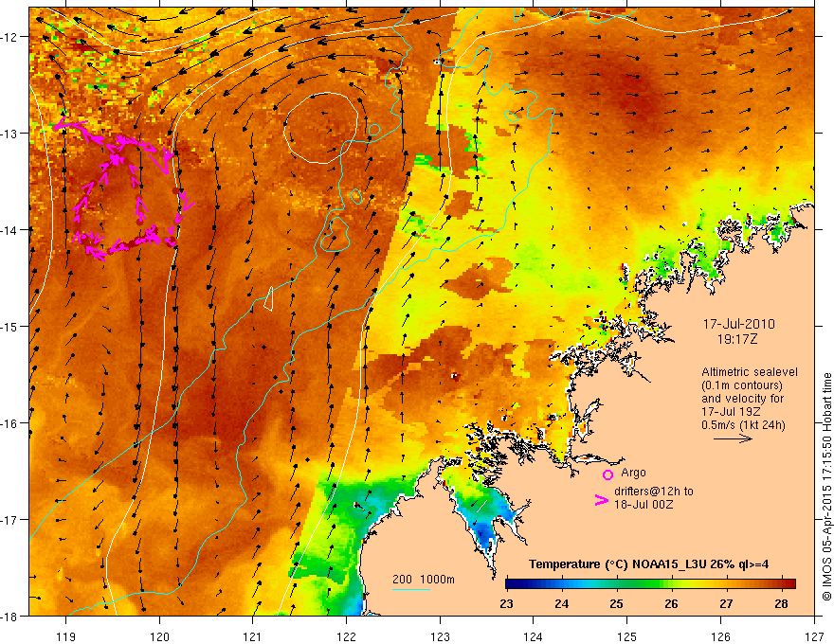Click the '17-Jul 19Z' caption line
834x644 pixels.
(731, 411)
